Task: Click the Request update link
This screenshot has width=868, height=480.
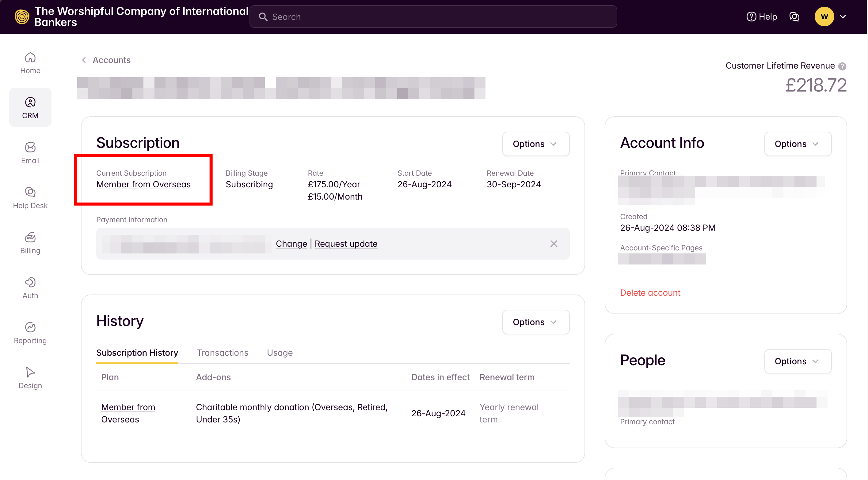Action: pyautogui.click(x=346, y=244)
